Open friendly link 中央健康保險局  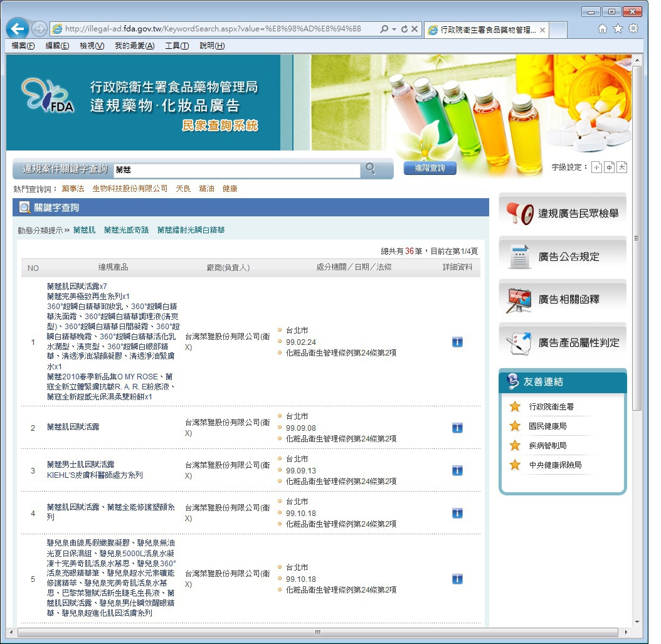(555, 465)
